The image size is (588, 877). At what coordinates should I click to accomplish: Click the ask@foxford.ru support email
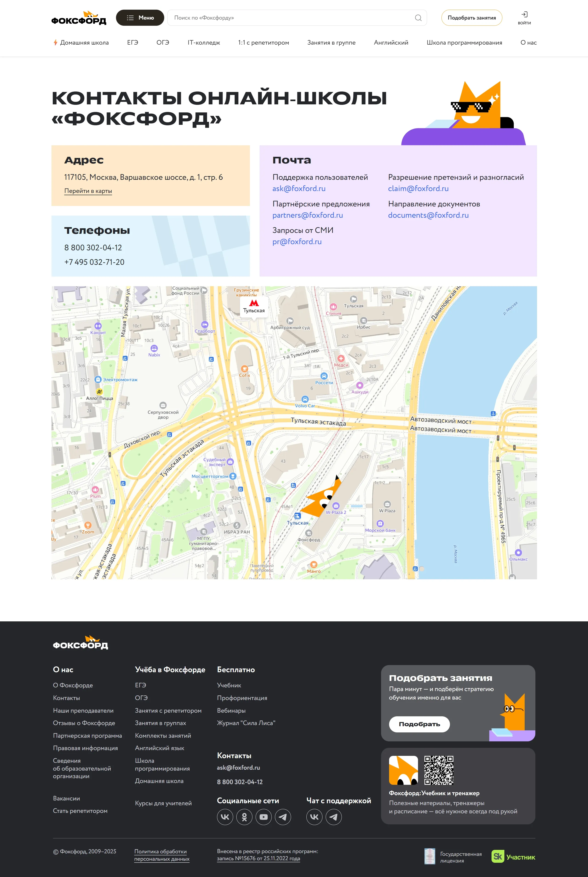coord(299,188)
